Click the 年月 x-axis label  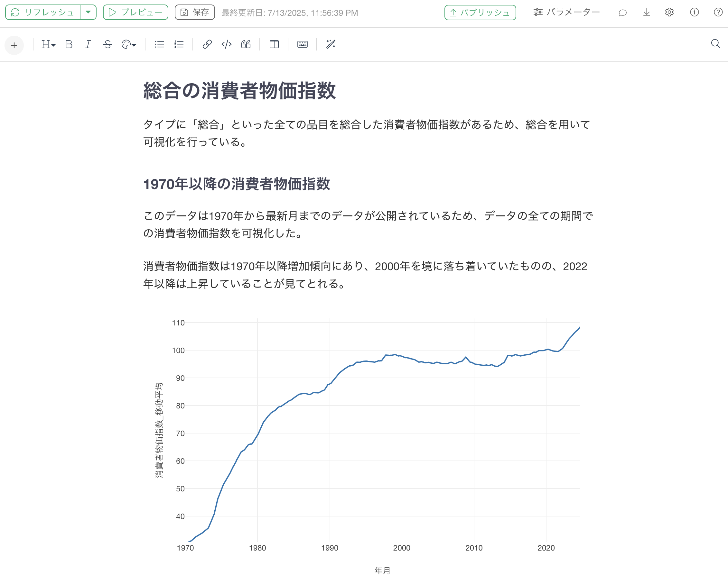383,570
